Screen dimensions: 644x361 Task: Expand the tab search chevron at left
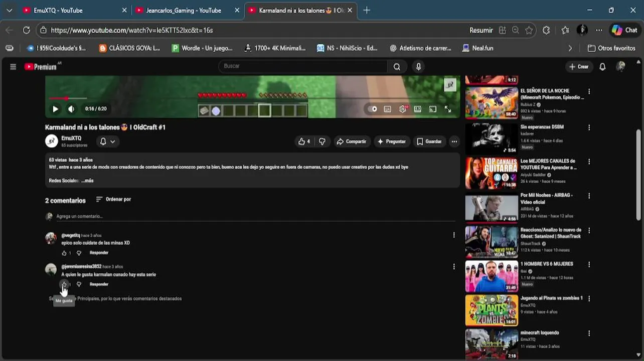(9, 11)
